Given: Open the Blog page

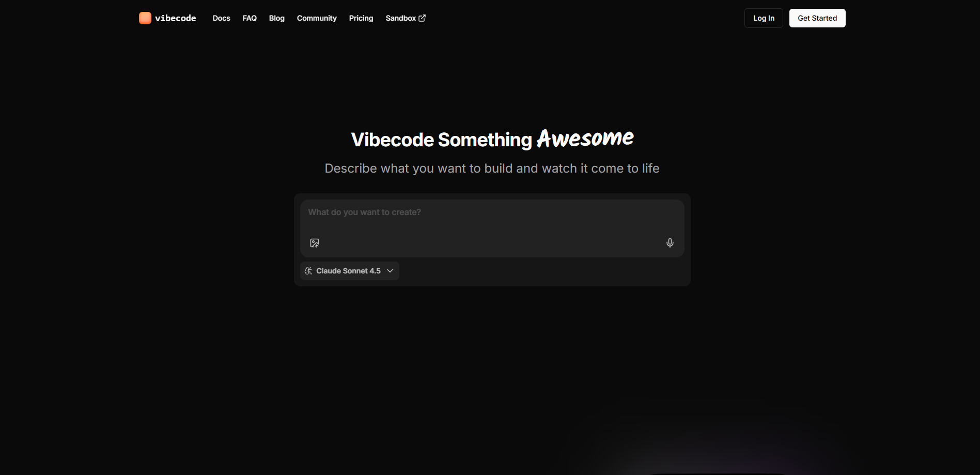Looking at the screenshot, I should [x=276, y=18].
